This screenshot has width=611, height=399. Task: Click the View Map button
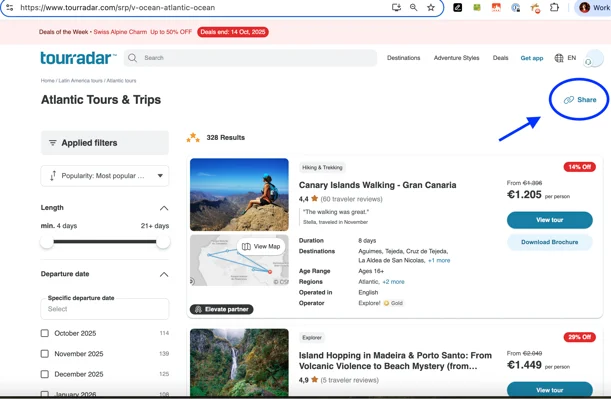(261, 246)
